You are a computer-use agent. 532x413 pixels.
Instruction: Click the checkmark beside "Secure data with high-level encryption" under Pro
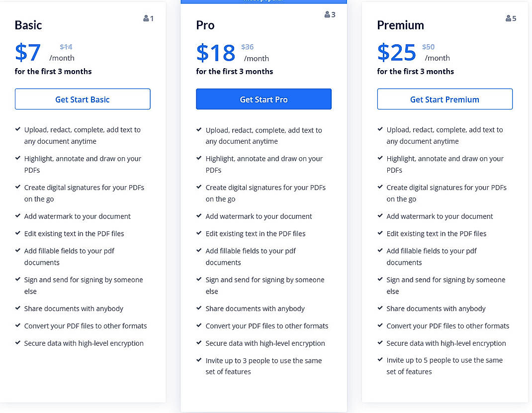[199, 343]
